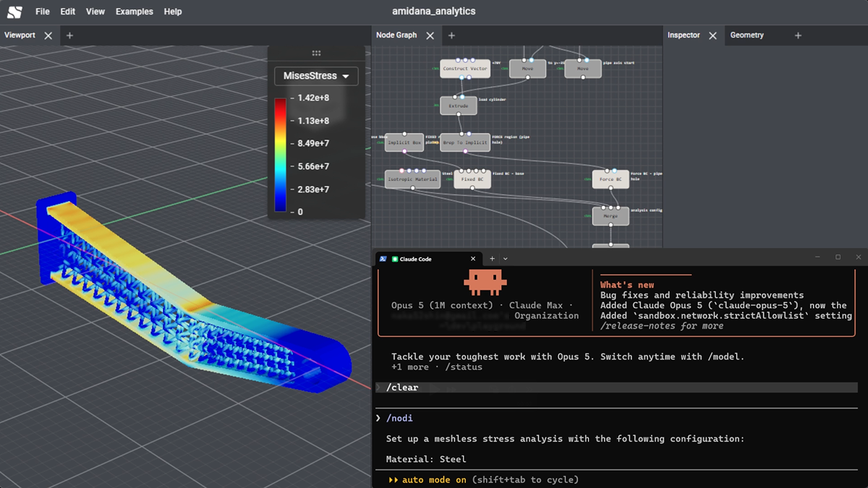The width and height of the screenshot is (868, 488).
Task: Click the 'pipe axis start' annotation
Action: tap(619, 63)
